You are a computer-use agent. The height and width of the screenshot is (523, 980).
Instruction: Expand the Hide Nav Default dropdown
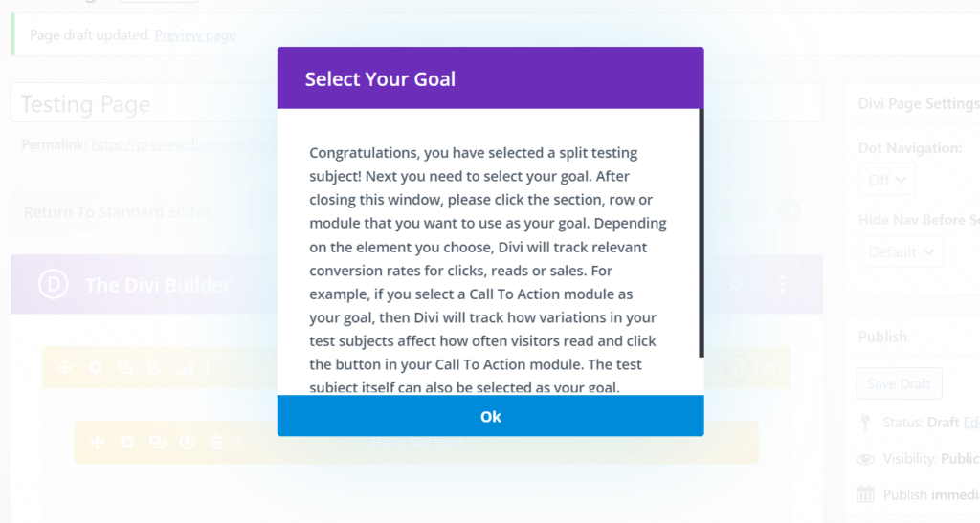(901, 251)
